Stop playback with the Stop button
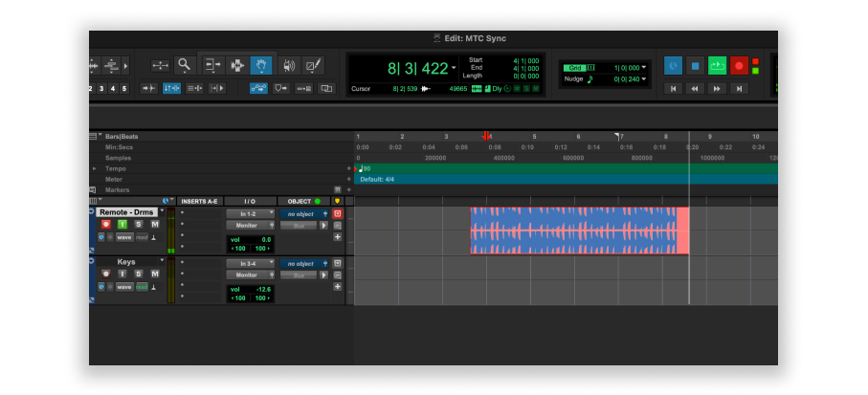This screenshot has height=395, width=868. click(696, 66)
